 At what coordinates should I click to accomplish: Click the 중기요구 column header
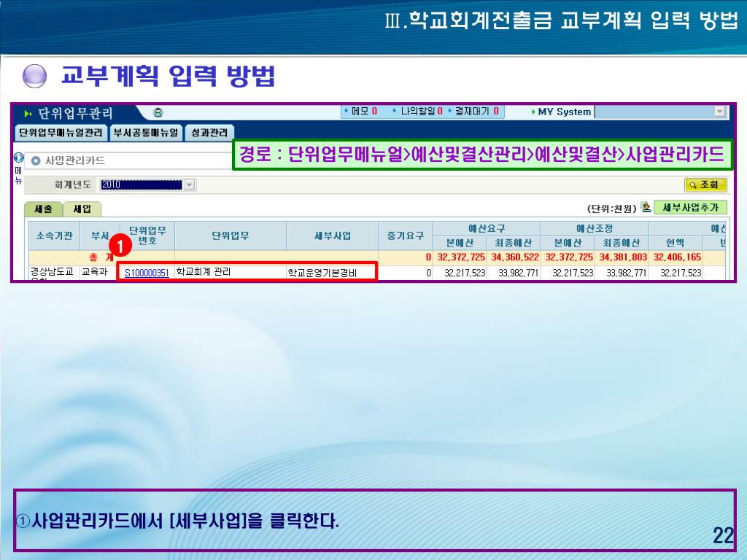tap(406, 236)
